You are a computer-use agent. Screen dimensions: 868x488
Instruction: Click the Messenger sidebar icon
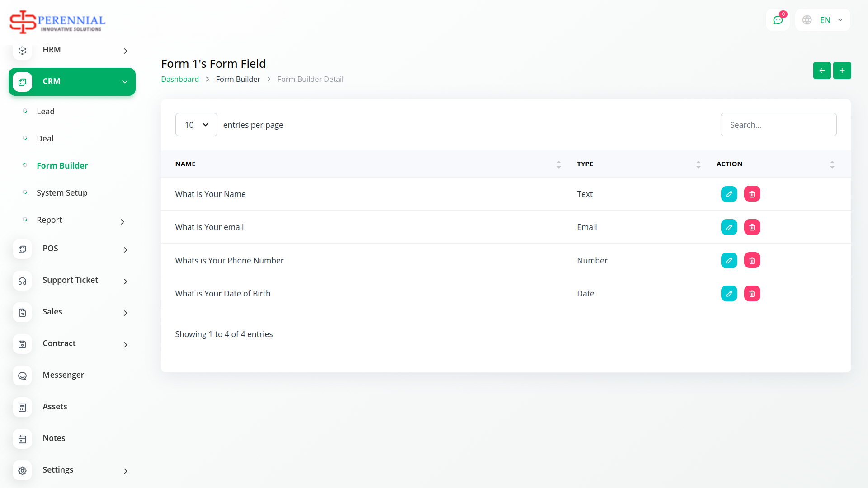[22, 375]
